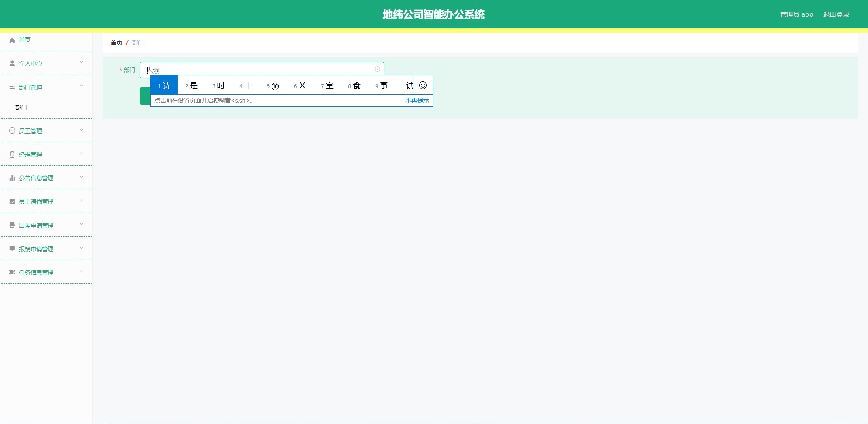The height and width of the screenshot is (424, 868).
Task: Open the 员工请假管理 menu label
Action: point(36,202)
